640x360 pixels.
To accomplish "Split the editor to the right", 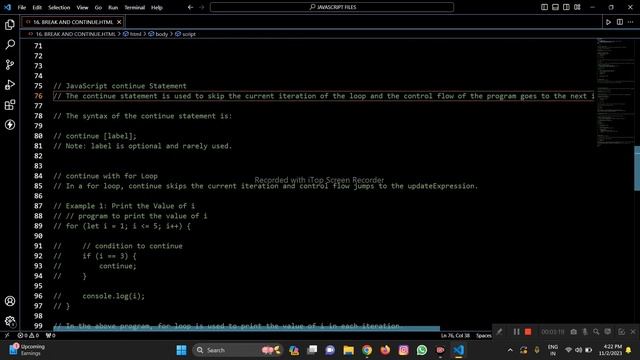I will click(620, 22).
